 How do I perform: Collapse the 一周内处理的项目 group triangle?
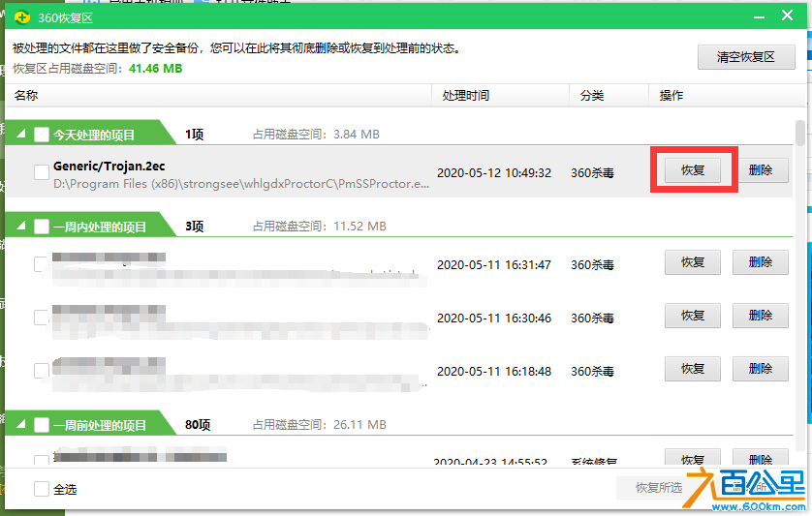click(21, 226)
